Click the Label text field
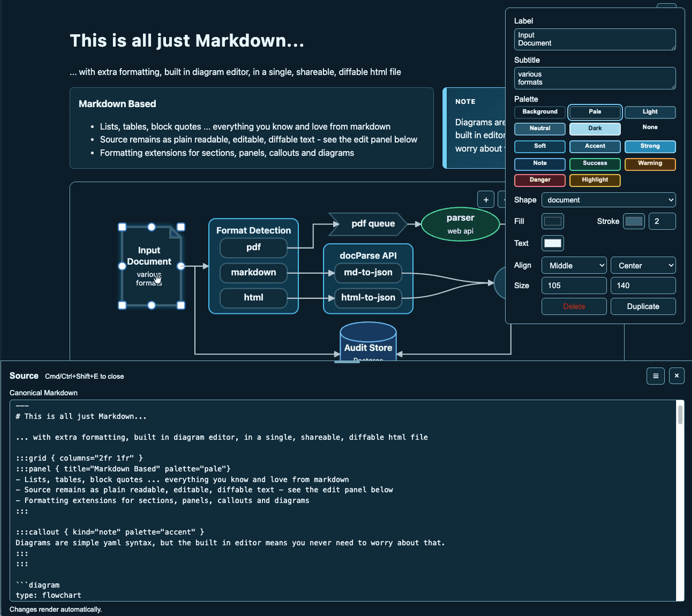This screenshot has height=616, width=692. pyautogui.click(x=594, y=39)
